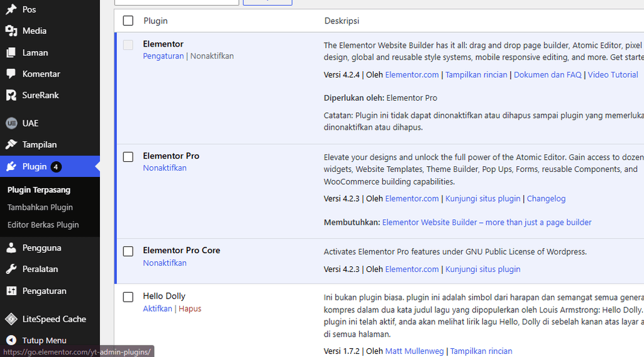Click the Plugin update count badge 4

(x=56, y=167)
